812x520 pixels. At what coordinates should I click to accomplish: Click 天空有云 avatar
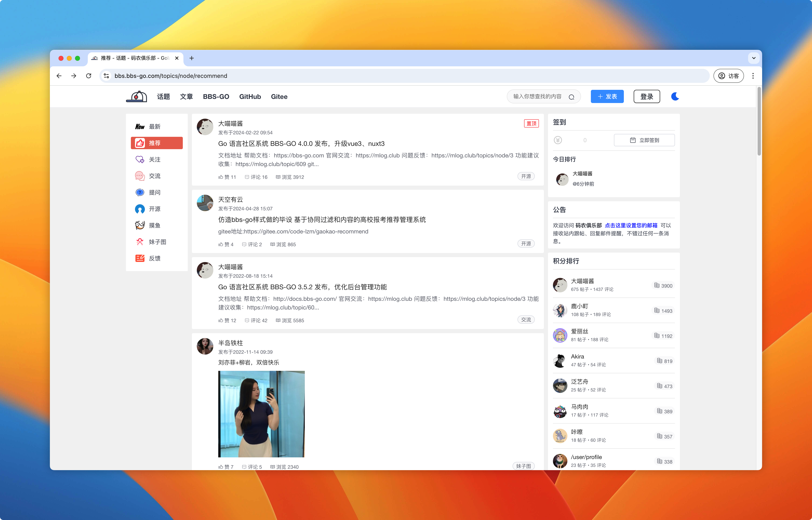point(205,203)
